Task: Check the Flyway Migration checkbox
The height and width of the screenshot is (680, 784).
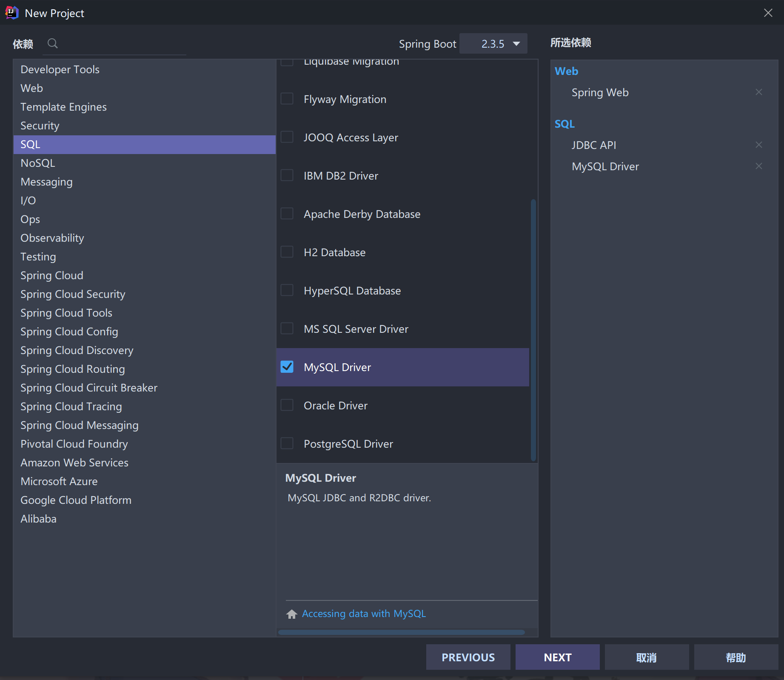Action: pos(287,99)
